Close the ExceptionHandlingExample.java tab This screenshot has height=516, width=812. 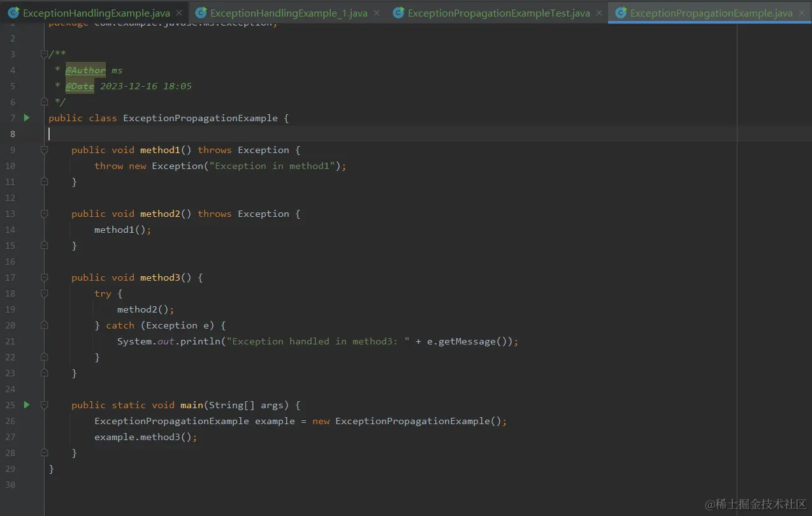179,13
